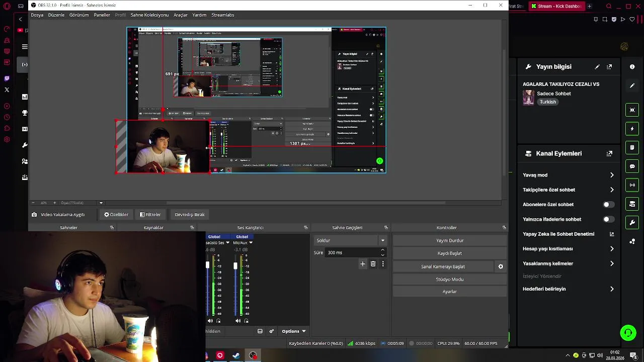Open the three-dot transition options menu
Screen dimensions: 644x362
pyautogui.click(x=383, y=264)
